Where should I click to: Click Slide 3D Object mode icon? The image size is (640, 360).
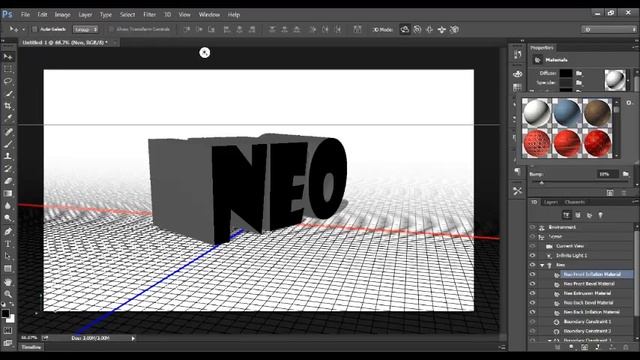442,29
